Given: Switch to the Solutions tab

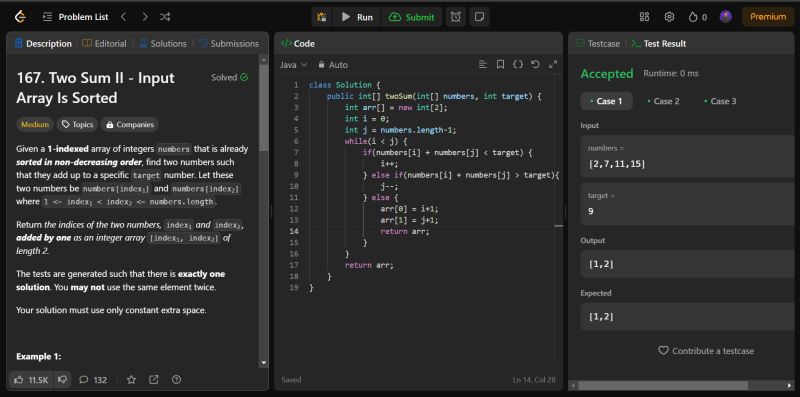Looking at the screenshot, I should pyautogui.click(x=163, y=43).
